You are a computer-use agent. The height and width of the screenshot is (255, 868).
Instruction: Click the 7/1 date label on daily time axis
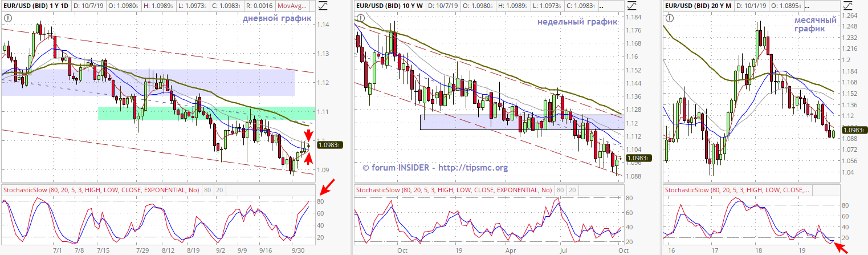click(x=58, y=250)
